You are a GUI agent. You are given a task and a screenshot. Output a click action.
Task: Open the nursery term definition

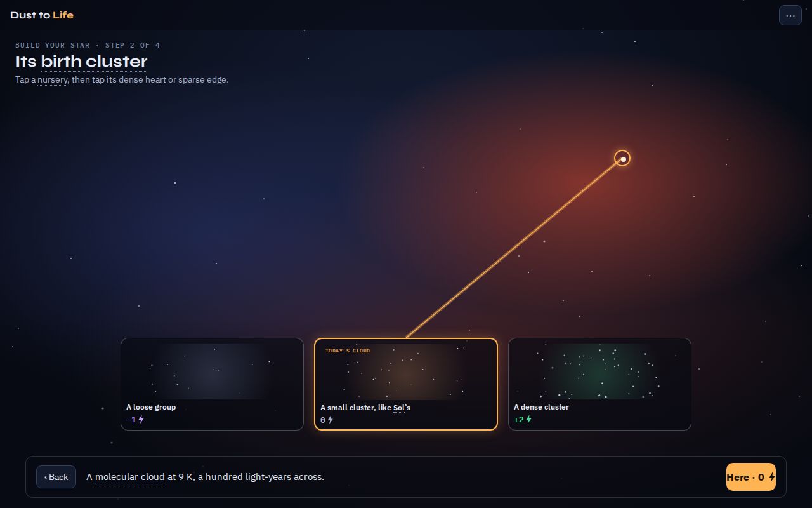(52, 80)
